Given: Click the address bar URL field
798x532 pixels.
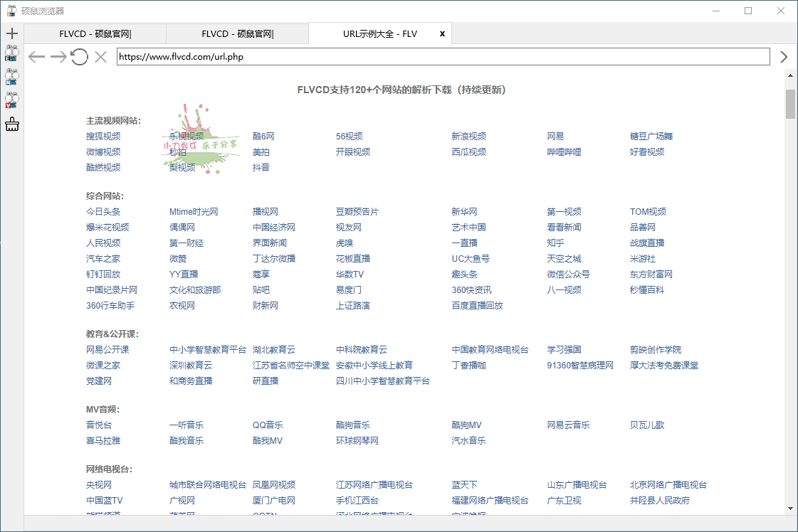Looking at the screenshot, I should coord(443,57).
